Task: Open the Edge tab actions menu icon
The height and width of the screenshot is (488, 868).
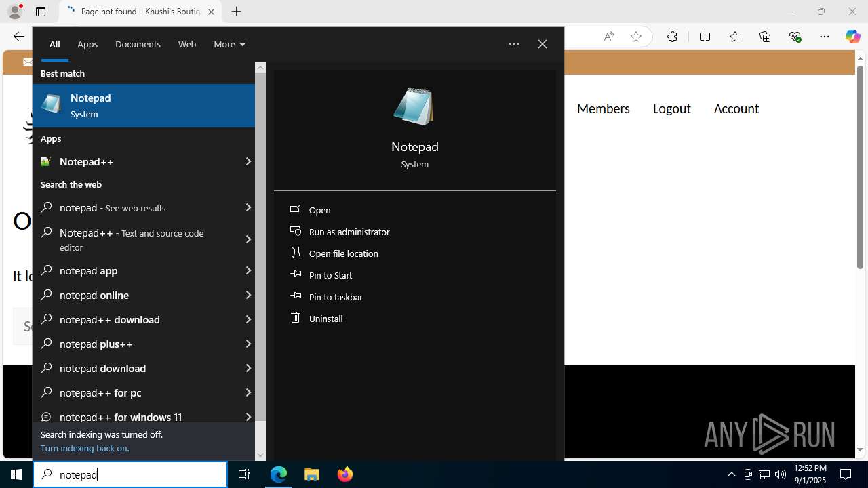Action: [x=41, y=12]
